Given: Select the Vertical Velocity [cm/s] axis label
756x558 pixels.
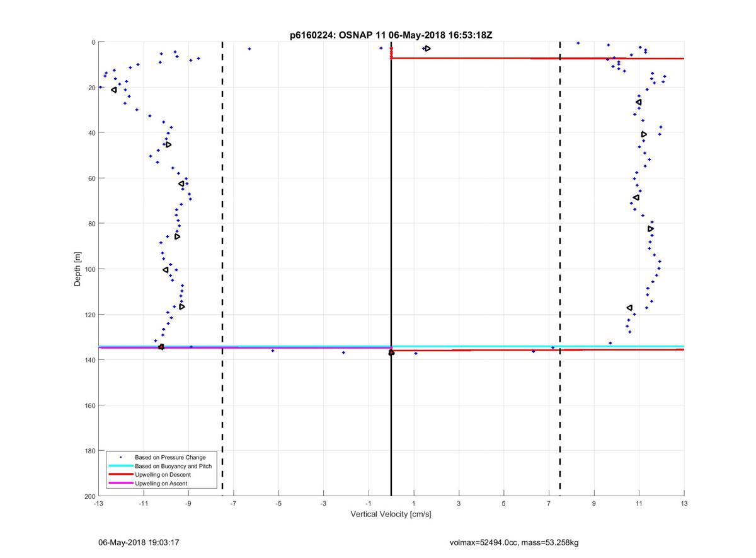Looking at the screenshot, I should 391,514.
